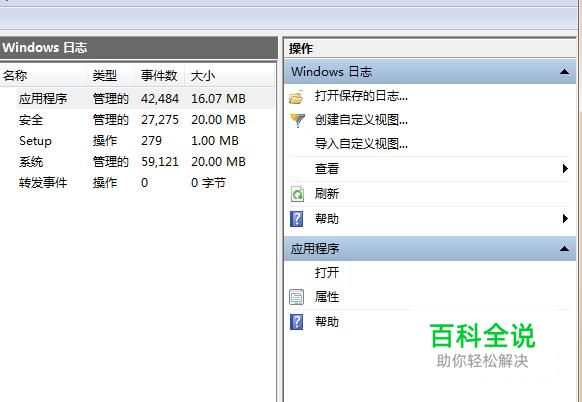Expand the 帮助 submenu arrow under 刷新
This screenshot has width=582, height=402.
[x=565, y=218]
